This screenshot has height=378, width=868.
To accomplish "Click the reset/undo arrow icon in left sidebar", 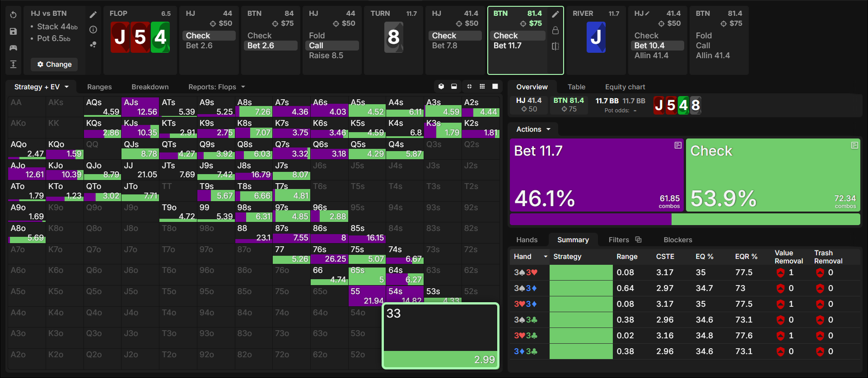I will point(14,15).
